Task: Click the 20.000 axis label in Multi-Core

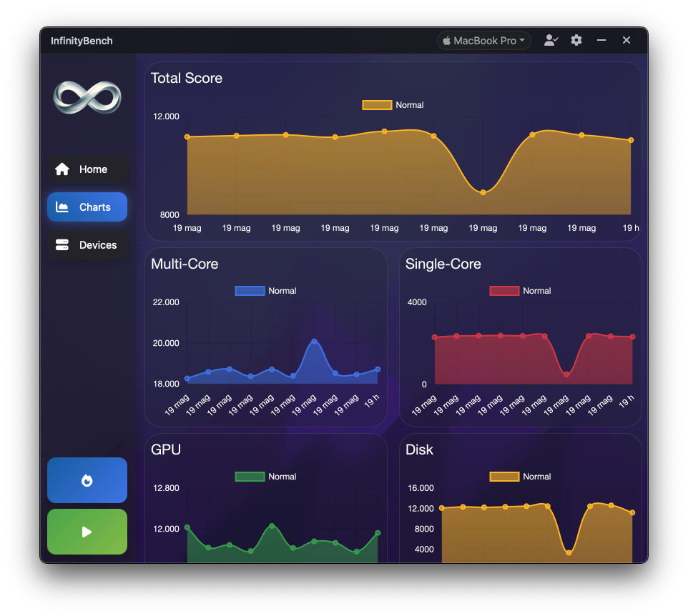Action: pos(166,343)
